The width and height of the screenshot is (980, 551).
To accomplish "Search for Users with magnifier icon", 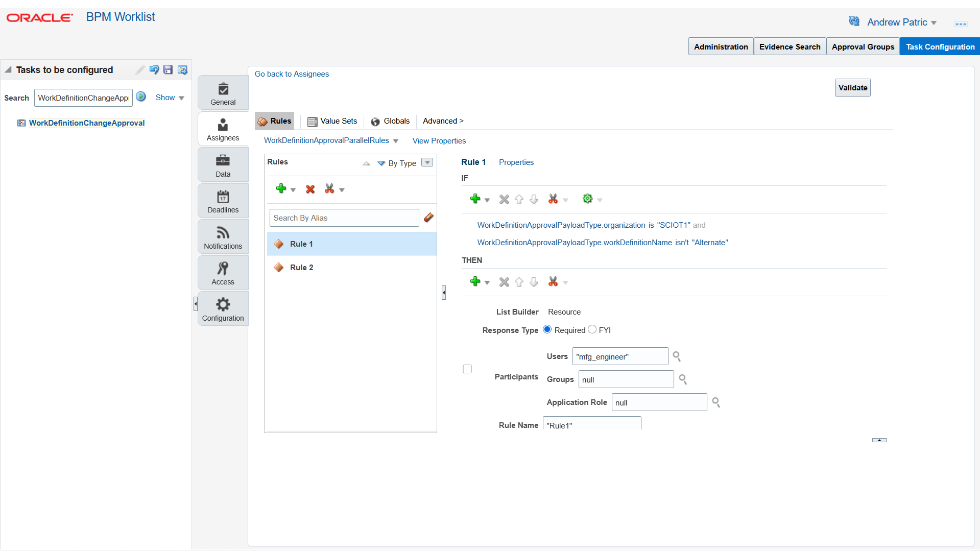I will [677, 356].
